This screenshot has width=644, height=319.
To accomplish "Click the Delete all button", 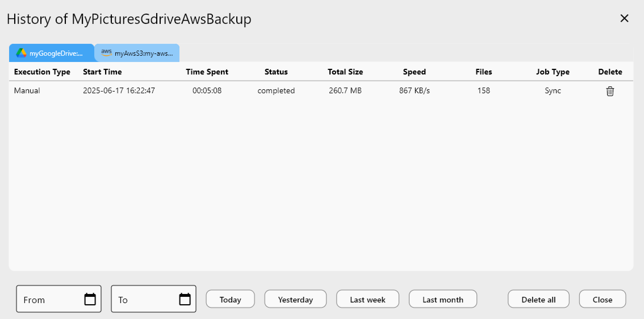I will [x=538, y=299].
